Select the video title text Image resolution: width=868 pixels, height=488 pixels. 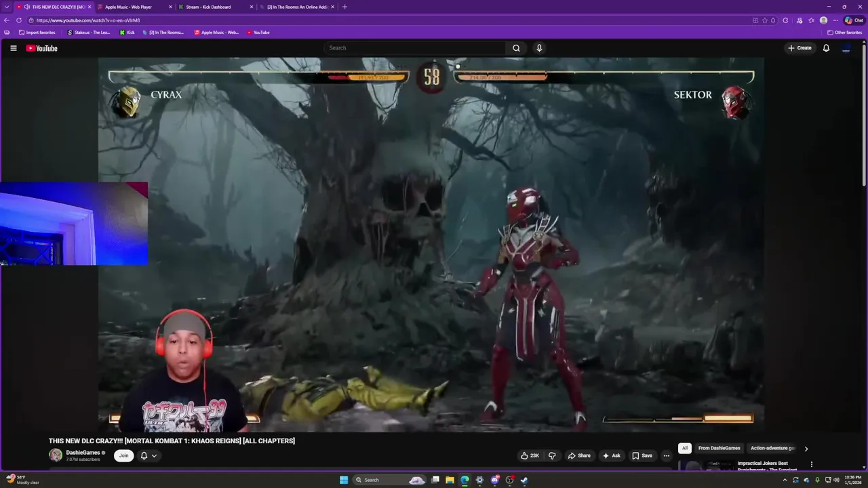(172, 441)
